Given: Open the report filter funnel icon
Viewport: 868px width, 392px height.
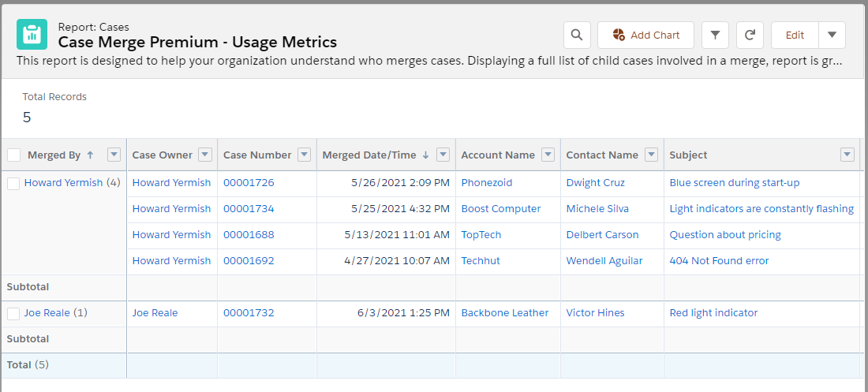Looking at the screenshot, I should click(x=715, y=35).
